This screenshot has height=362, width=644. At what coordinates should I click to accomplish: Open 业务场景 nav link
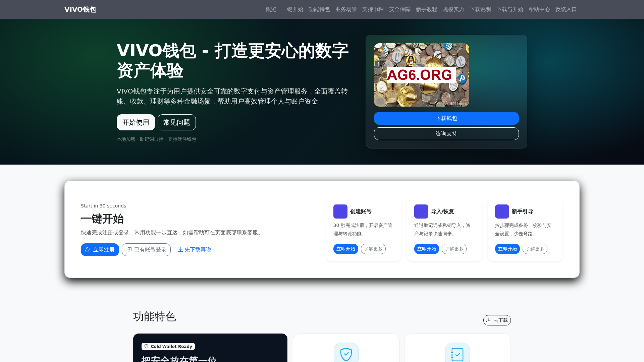point(346,9)
